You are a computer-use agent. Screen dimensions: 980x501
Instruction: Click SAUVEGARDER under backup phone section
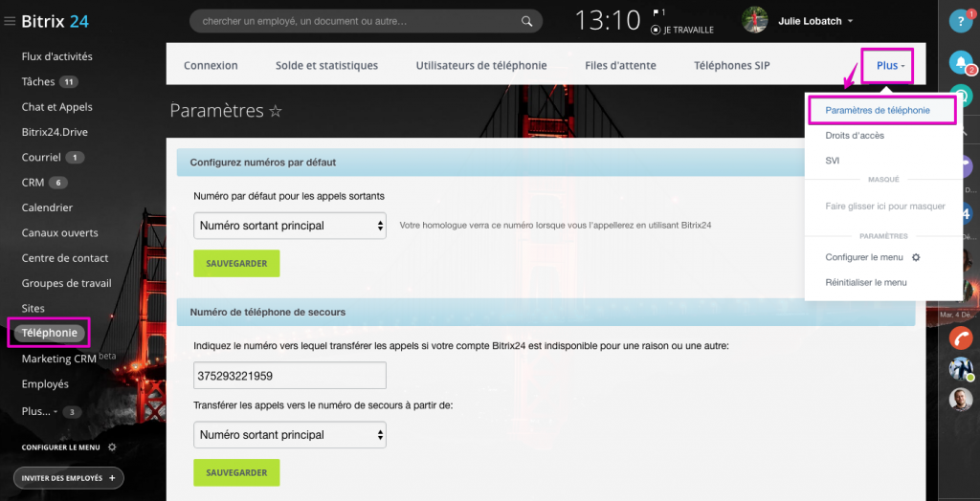click(237, 473)
